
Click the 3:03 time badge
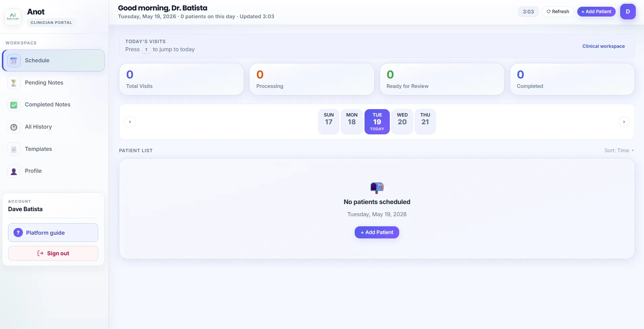(x=528, y=12)
